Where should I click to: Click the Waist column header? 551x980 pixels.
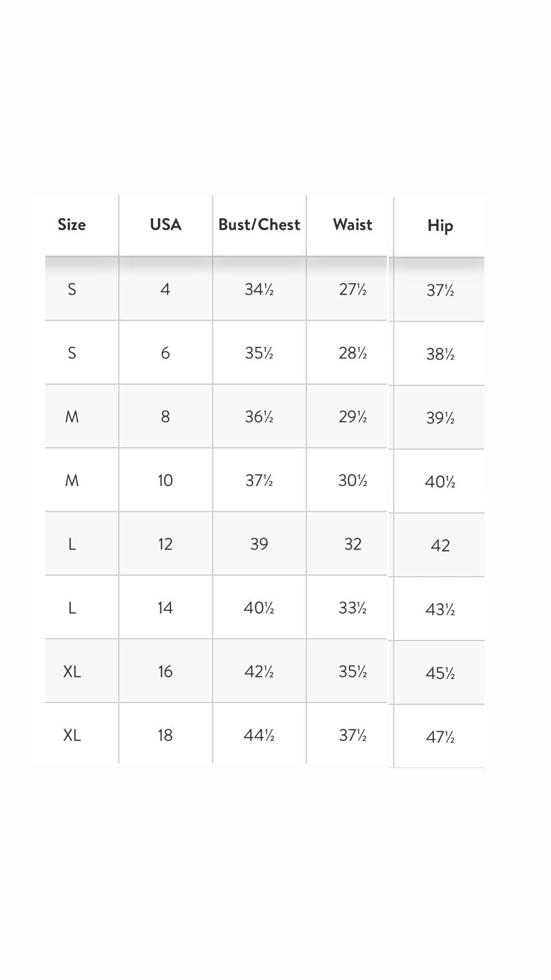point(352,225)
